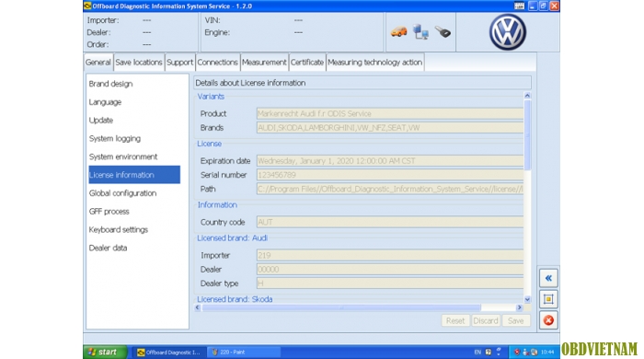The image size is (644, 359).
Task: Switch to the 220 - Paint taskbar window
Action: coord(244,352)
